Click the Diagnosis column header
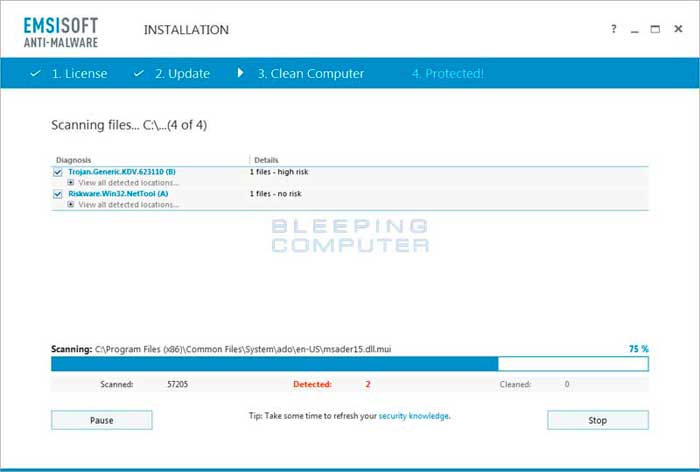Screen dimensions: 700x472 [73, 160]
